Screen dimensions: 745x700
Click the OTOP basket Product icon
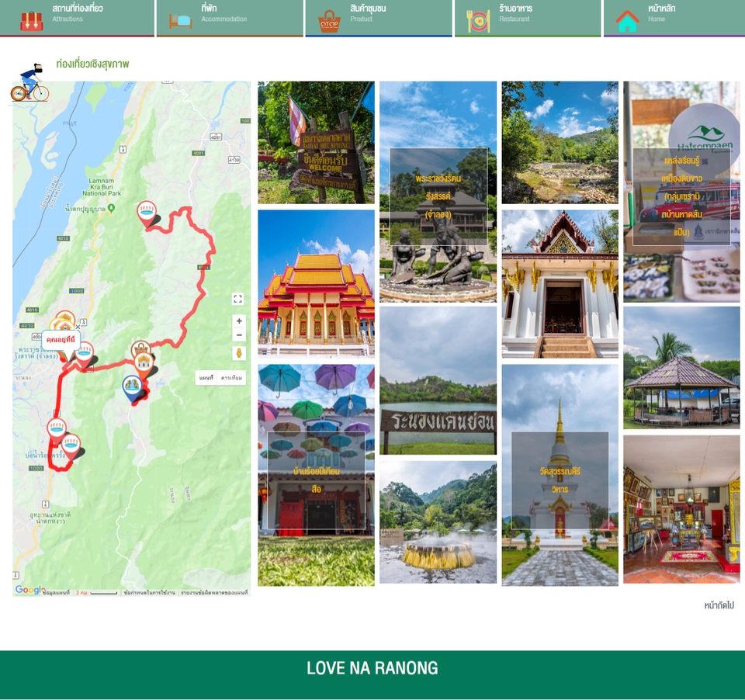(329, 22)
